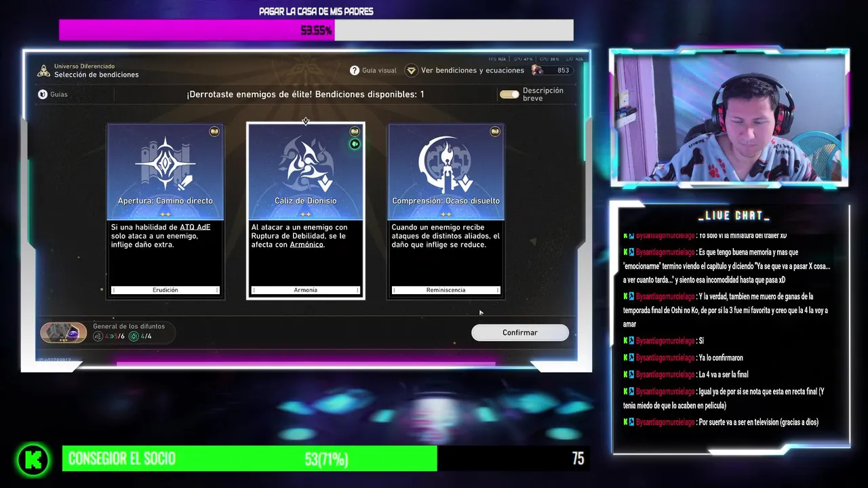This screenshot has height=488, width=868.
Task: Open book icon on Comprensión: Ocaso disuelto card
Action: click(x=495, y=131)
